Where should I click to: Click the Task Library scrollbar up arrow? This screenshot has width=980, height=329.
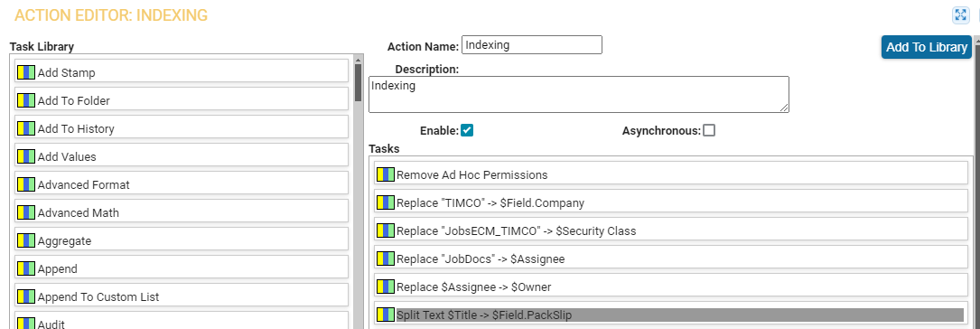(x=358, y=60)
